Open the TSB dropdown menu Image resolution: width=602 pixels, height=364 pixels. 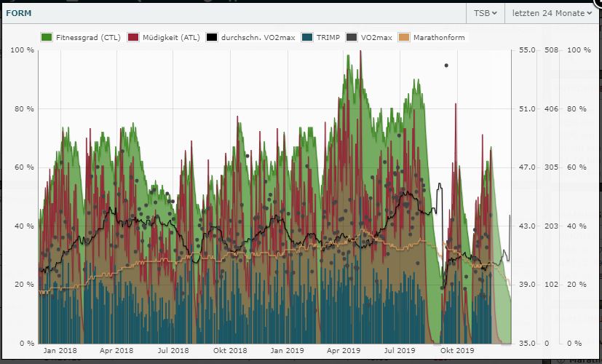click(x=485, y=12)
